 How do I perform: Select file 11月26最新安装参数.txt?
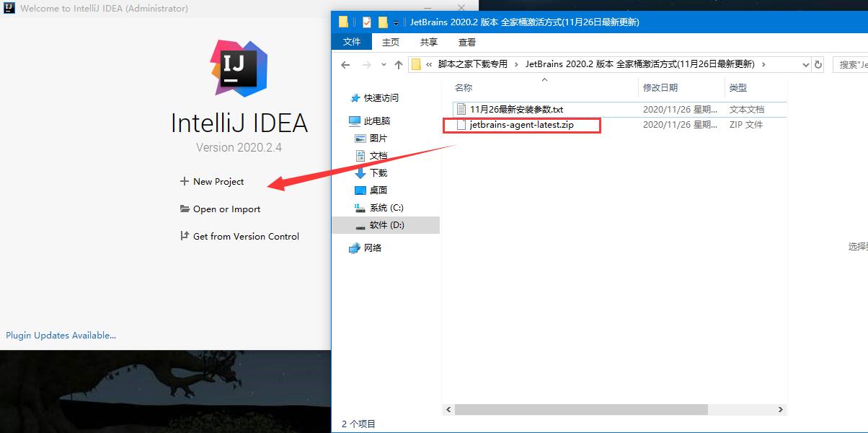click(516, 110)
